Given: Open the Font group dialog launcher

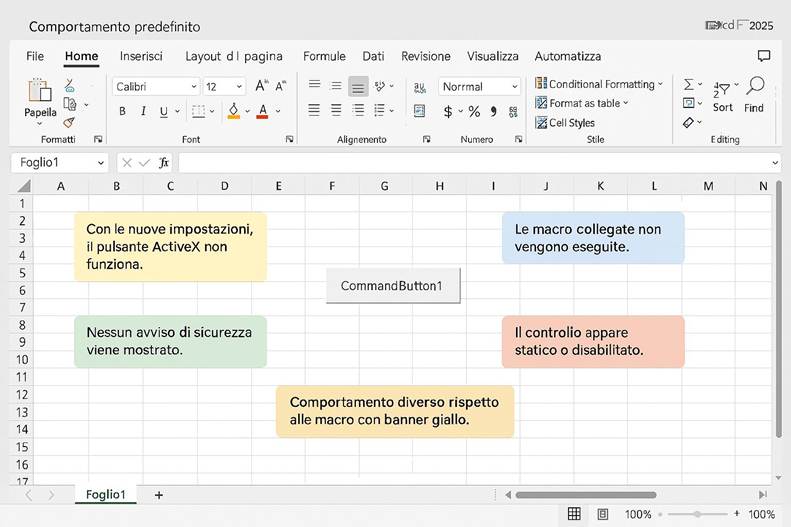Looking at the screenshot, I should (x=289, y=139).
